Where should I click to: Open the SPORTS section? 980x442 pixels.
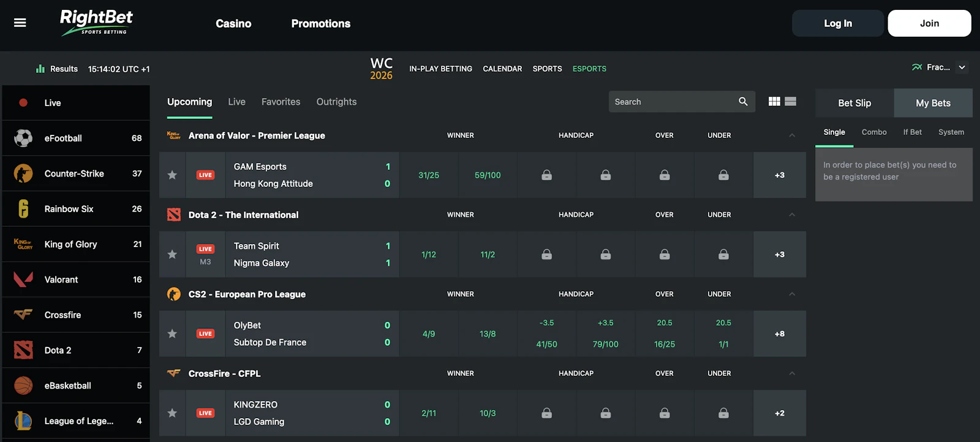pyautogui.click(x=547, y=69)
